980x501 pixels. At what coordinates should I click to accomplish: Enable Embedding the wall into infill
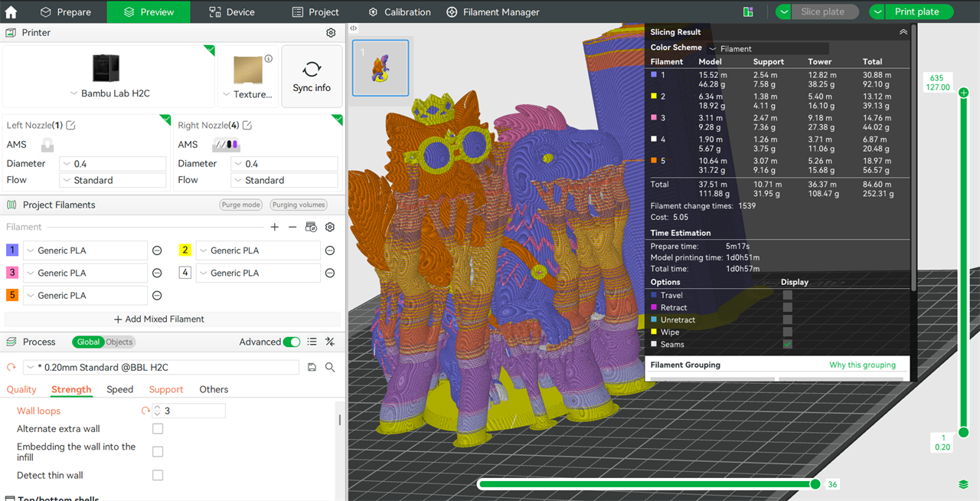point(158,452)
